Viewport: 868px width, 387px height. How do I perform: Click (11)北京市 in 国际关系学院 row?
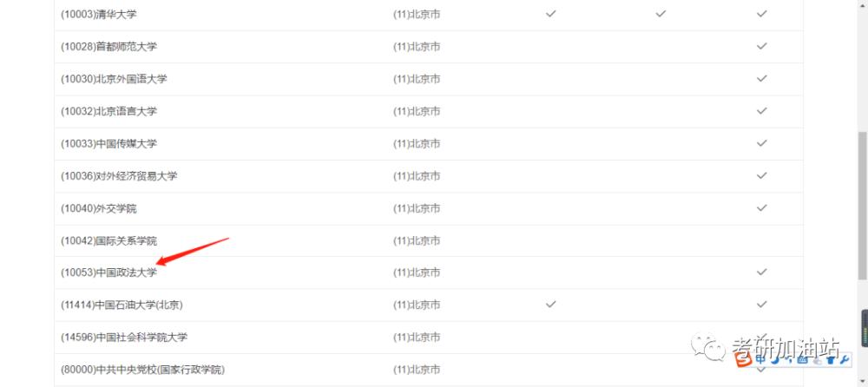coord(417,241)
